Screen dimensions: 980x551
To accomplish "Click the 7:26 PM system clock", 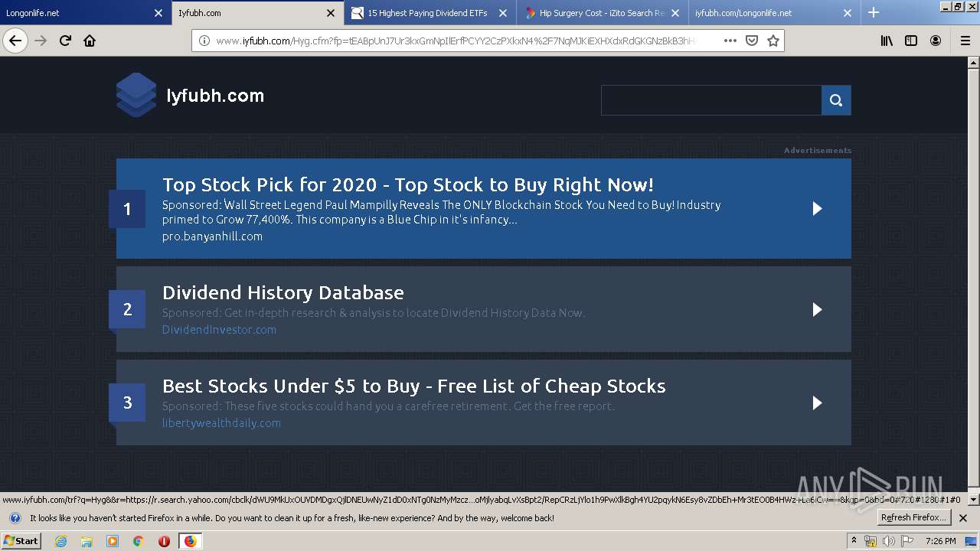I will tap(940, 541).
